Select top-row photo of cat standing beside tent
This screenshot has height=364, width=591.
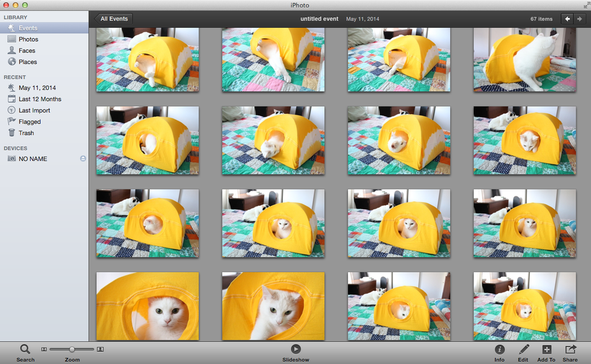tap(525, 59)
